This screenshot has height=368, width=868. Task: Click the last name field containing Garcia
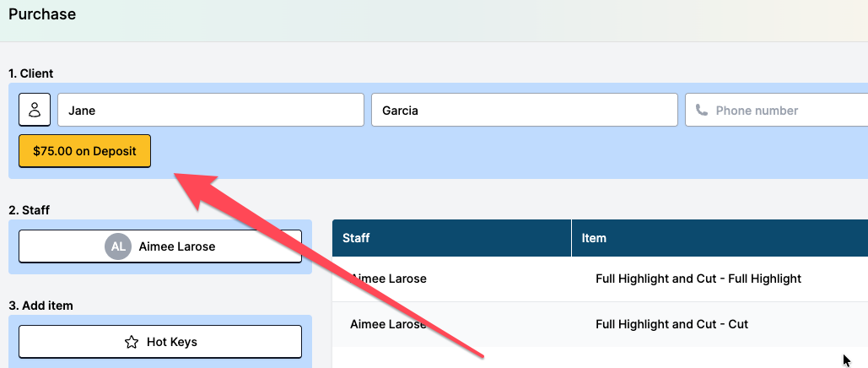tap(524, 110)
